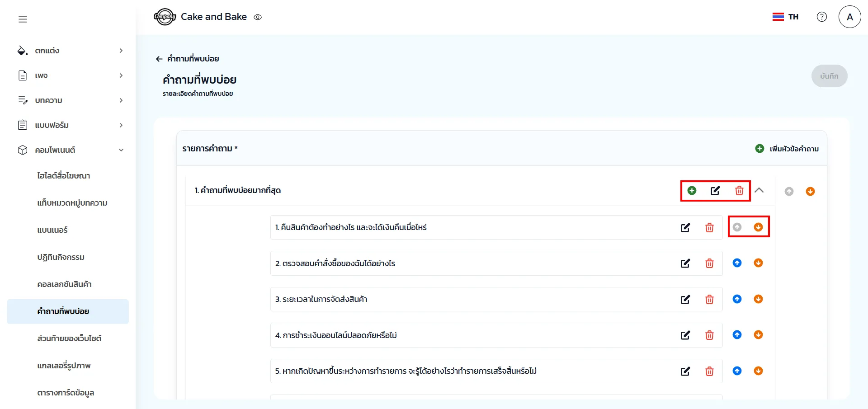Select 'แบนเนอร์' in the sidebar

52,230
